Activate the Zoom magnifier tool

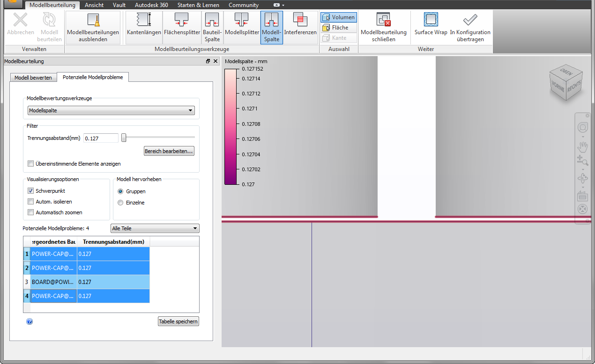click(582, 161)
